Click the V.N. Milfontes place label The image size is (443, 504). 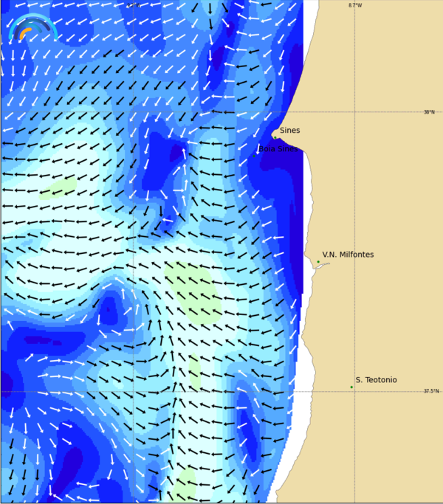pyautogui.click(x=348, y=255)
